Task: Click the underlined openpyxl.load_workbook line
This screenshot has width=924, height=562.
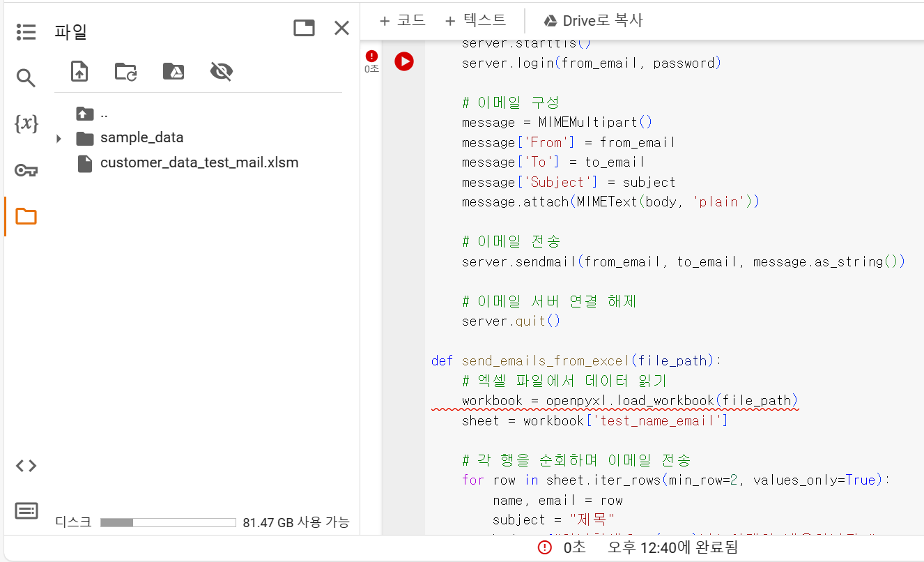Action: [629, 401]
